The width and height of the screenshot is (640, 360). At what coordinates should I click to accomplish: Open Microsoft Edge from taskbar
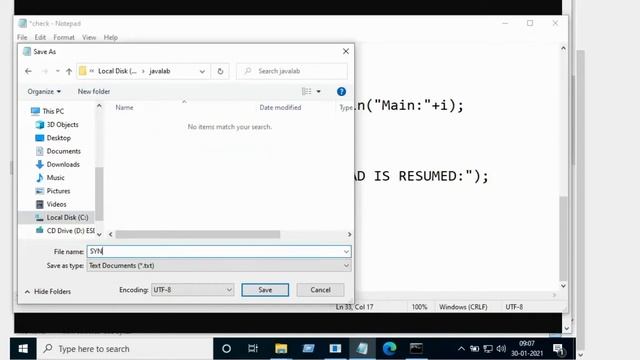(389, 349)
